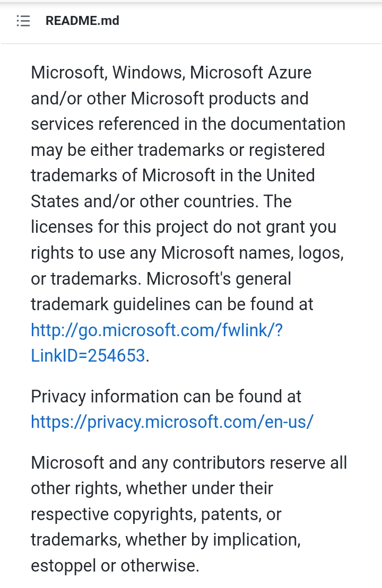Open the privacy.microsoft.com/en-us link
This screenshot has width=382, height=588.
coord(172,422)
